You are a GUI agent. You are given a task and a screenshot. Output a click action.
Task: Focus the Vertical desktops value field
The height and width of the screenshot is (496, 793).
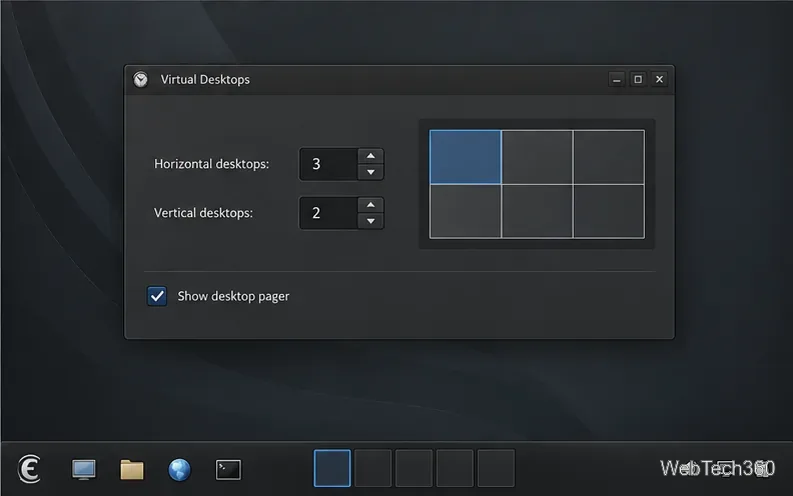pos(329,213)
